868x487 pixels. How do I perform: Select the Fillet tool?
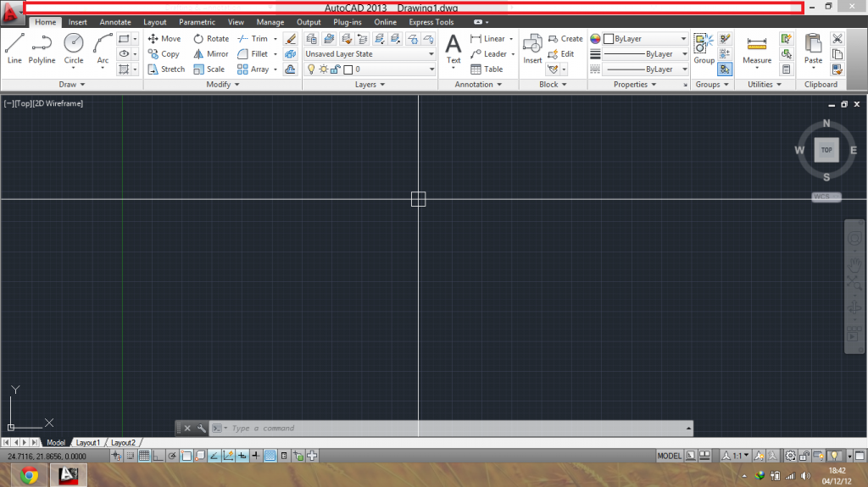[253, 53]
